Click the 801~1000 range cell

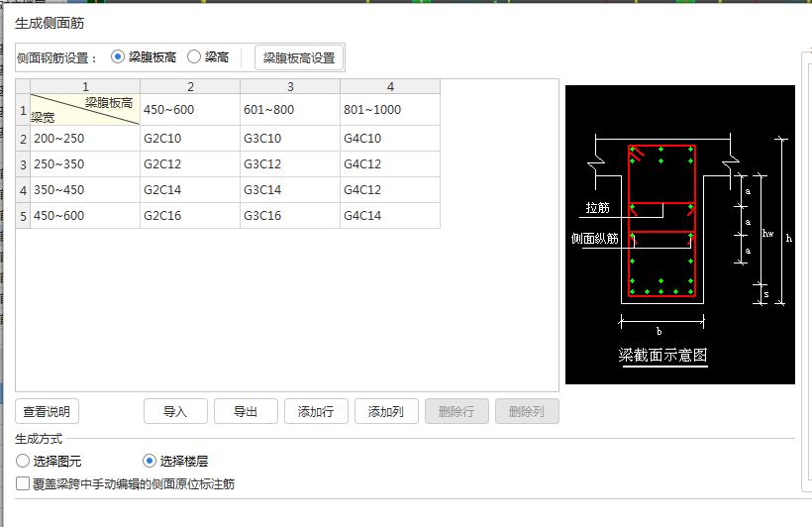390,110
